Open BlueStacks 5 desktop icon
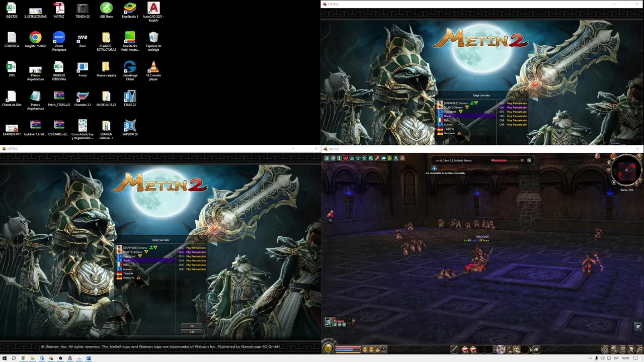Image resolution: width=644 pixels, height=362 pixels. (130, 11)
